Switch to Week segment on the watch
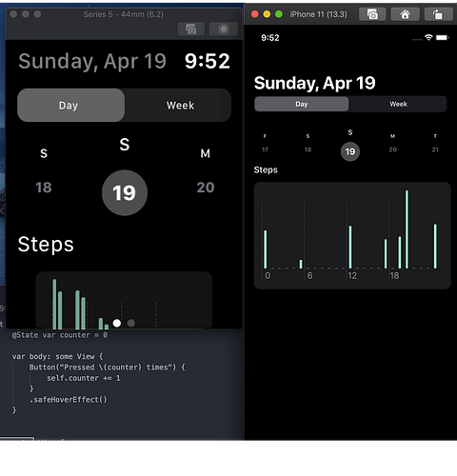This screenshot has height=476, width=457. pyautogui.click(x=180, y=105)
